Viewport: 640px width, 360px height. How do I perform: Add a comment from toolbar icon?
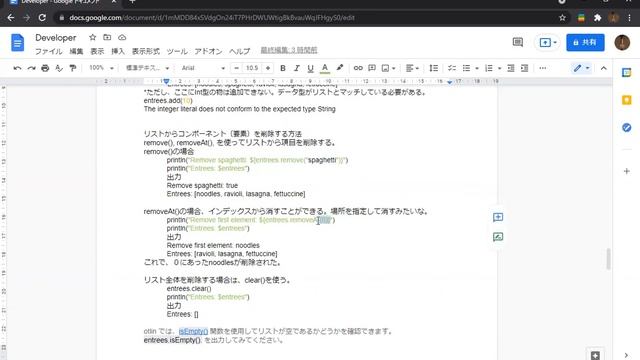pos(372,68)
